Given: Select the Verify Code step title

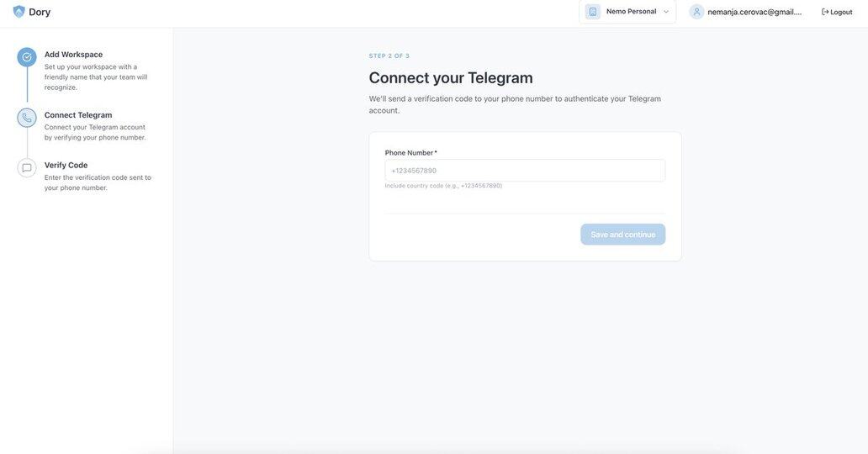Looking at the screenshot, I should 66,166.
